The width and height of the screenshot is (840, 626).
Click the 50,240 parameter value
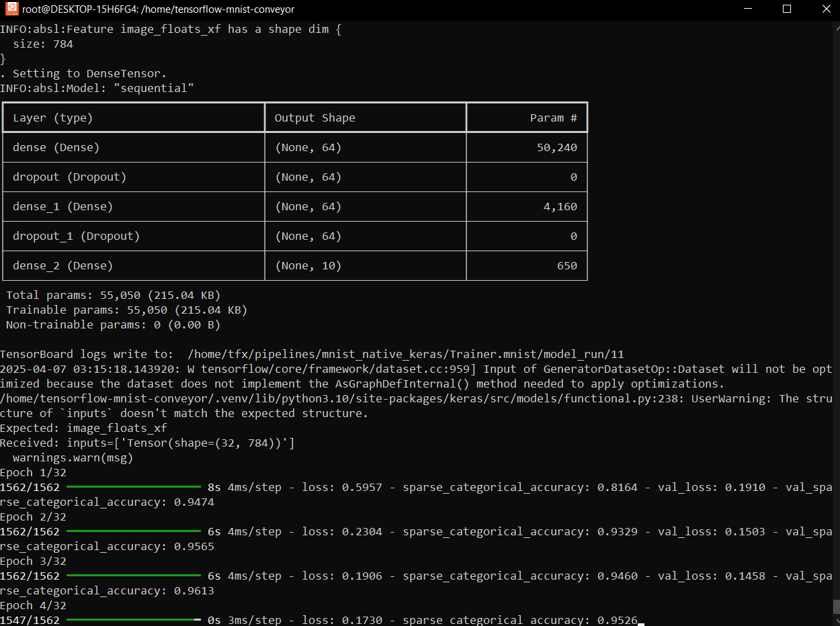[557, 147]
